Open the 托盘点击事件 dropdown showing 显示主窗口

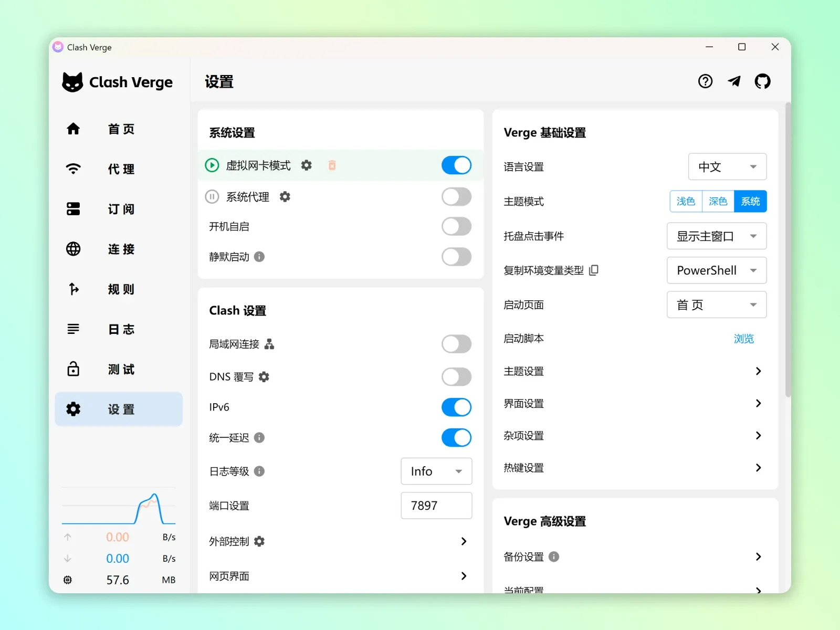pyautogui.click(x=717, y=236)
